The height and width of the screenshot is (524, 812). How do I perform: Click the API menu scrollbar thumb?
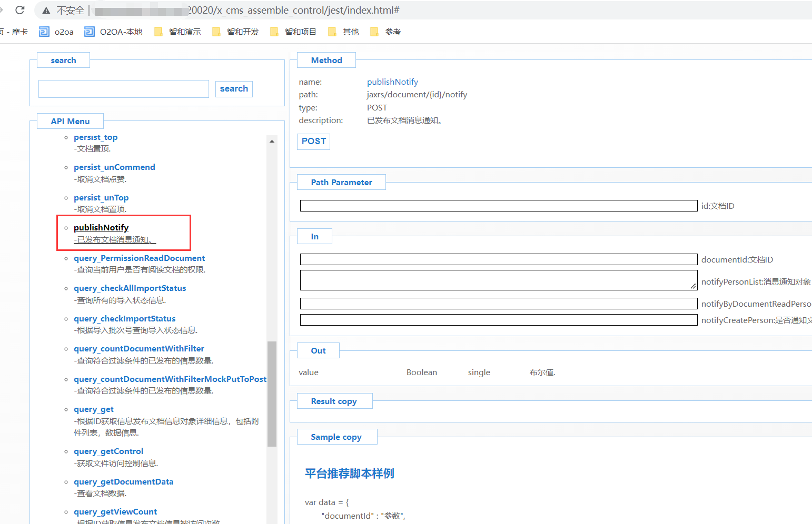pyautogui.click(x=272, y=394)
